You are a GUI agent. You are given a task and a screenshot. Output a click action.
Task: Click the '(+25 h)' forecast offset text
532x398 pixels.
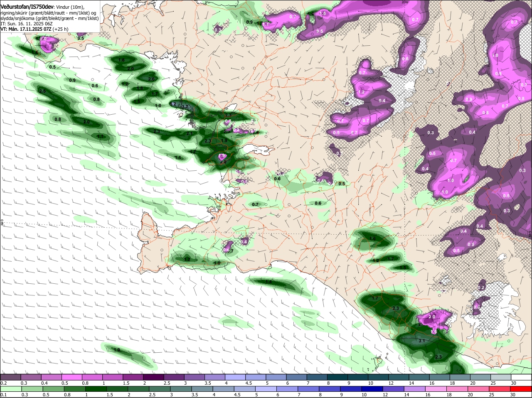[61, 29]
